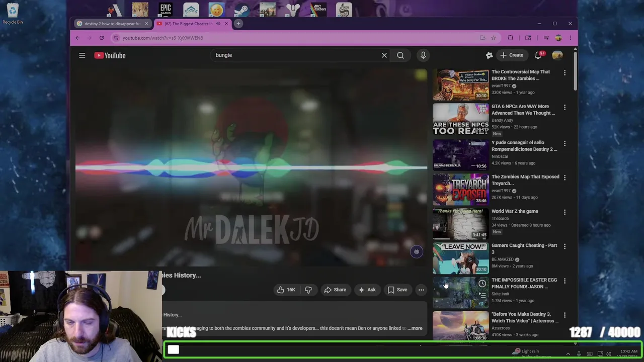This screenshot has height=362, width=644.
Task: Start voice search with the microphone icon
Action: coord(423,55)
